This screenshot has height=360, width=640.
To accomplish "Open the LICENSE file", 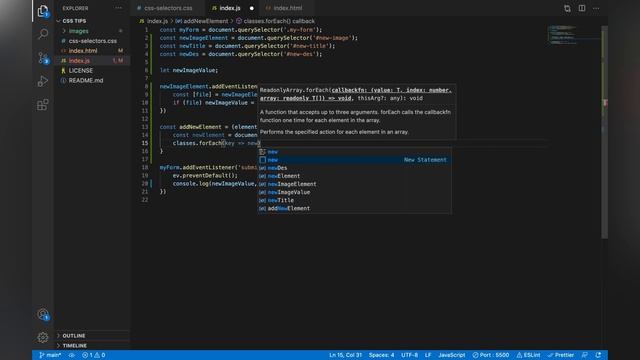I will pyautogui.click(x=92, y=71).
